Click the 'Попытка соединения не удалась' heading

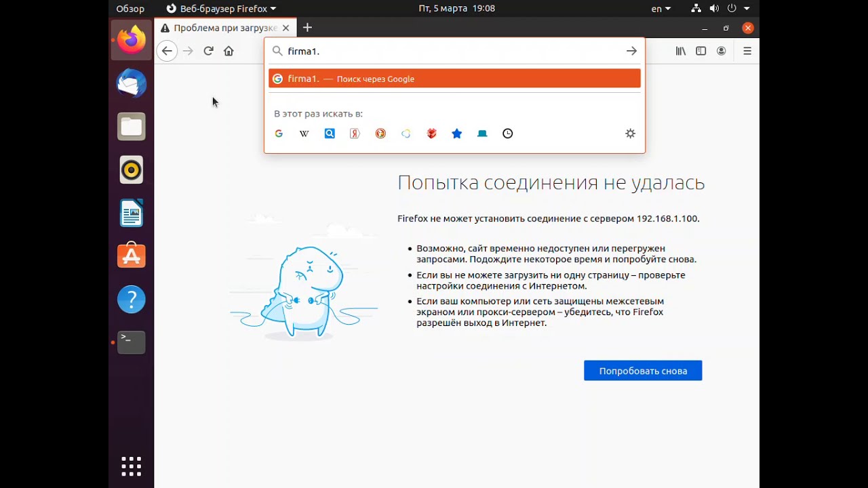pyautogui.click(x=551, y=182)
